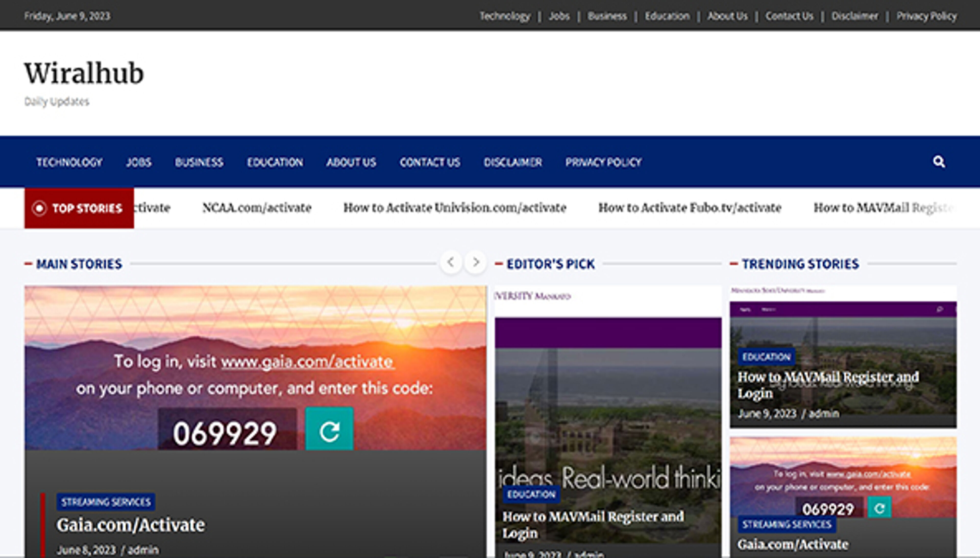Click the Top Stories red label
Viewport: 980px width, 558px height.
79,208
